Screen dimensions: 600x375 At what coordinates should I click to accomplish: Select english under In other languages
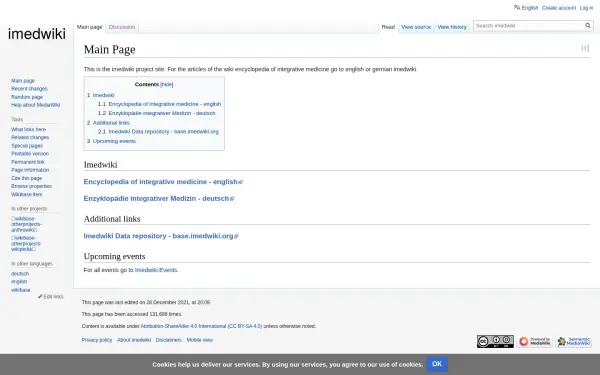click(19, 282)
